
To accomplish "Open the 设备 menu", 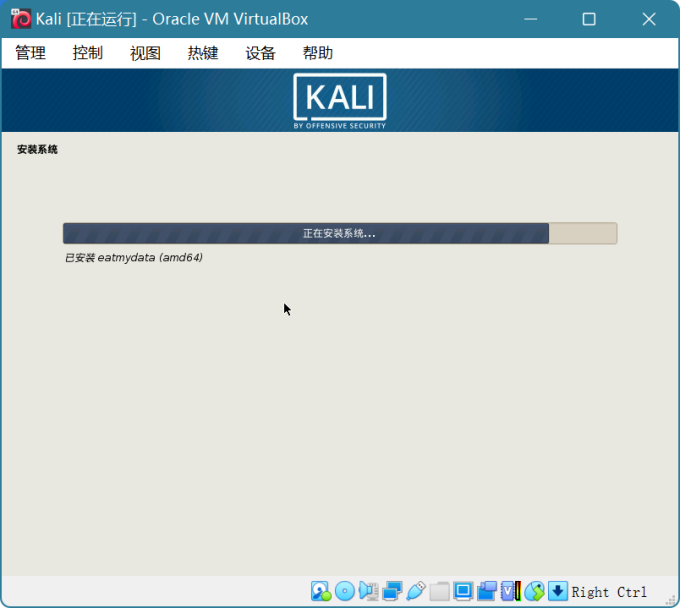I will 260,53.
